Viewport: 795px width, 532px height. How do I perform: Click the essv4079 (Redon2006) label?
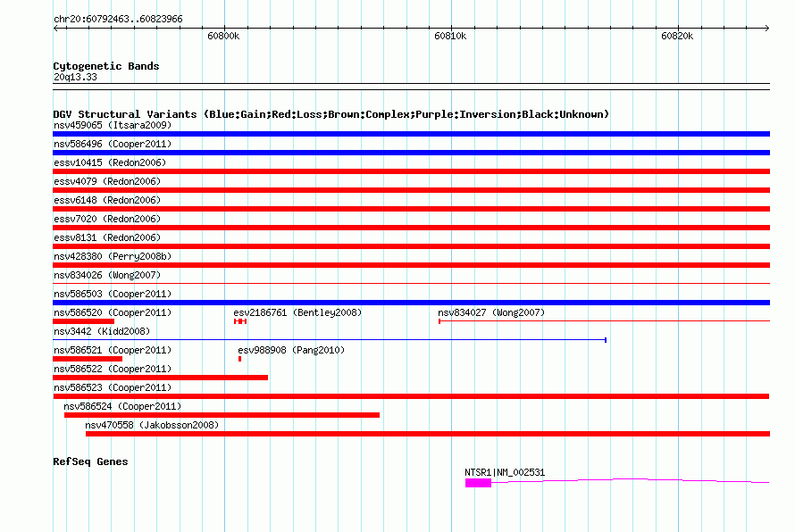point(107,181)
